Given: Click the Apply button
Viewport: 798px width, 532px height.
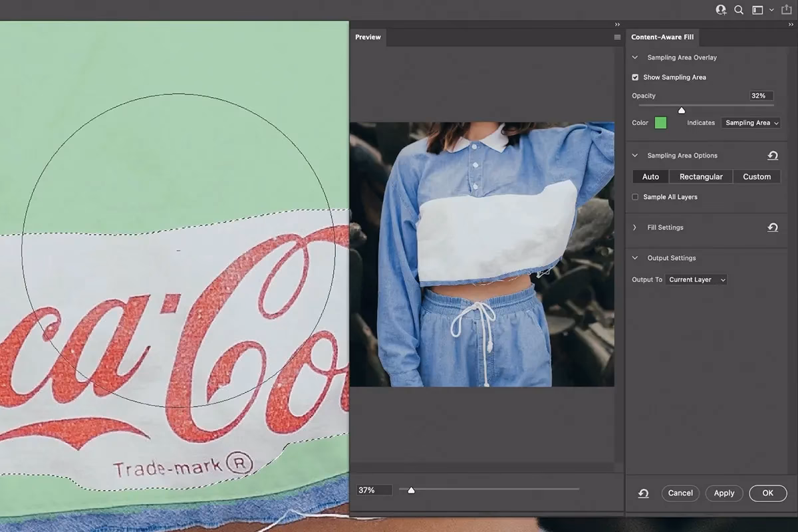Looking at the screenshot, I should (x=724, y=493).
